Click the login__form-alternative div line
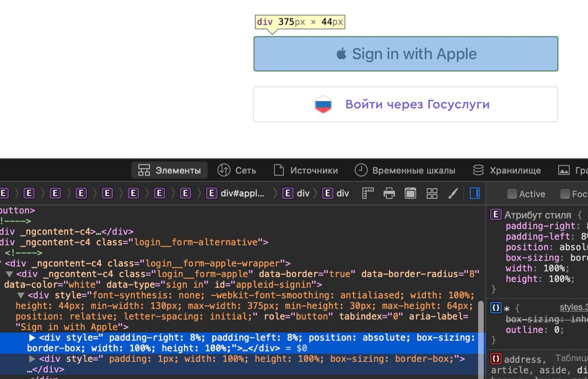588x379 pixels. pyautogui.click(x=134, y=242)
